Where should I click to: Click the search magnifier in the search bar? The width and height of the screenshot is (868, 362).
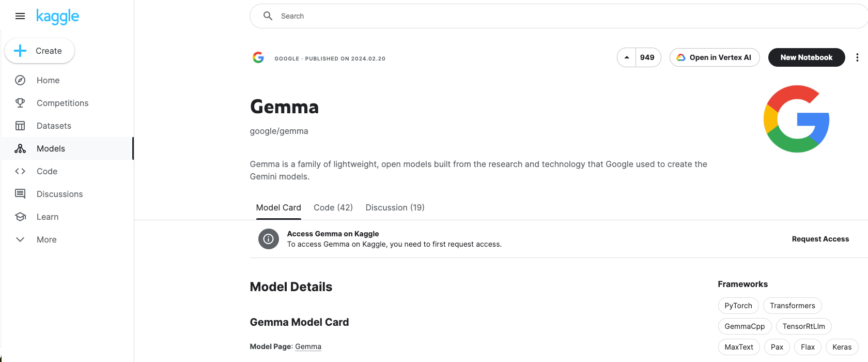point(268,16)
